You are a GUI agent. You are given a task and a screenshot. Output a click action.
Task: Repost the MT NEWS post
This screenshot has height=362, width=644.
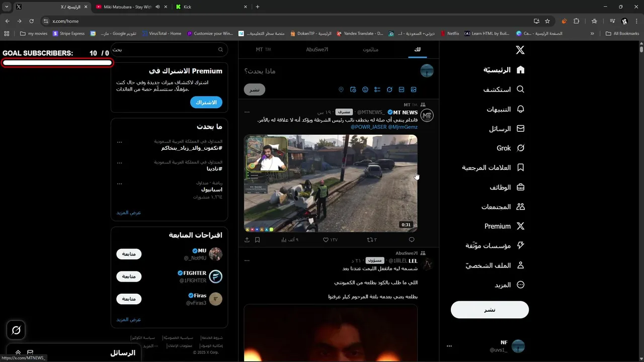[372, 240]
